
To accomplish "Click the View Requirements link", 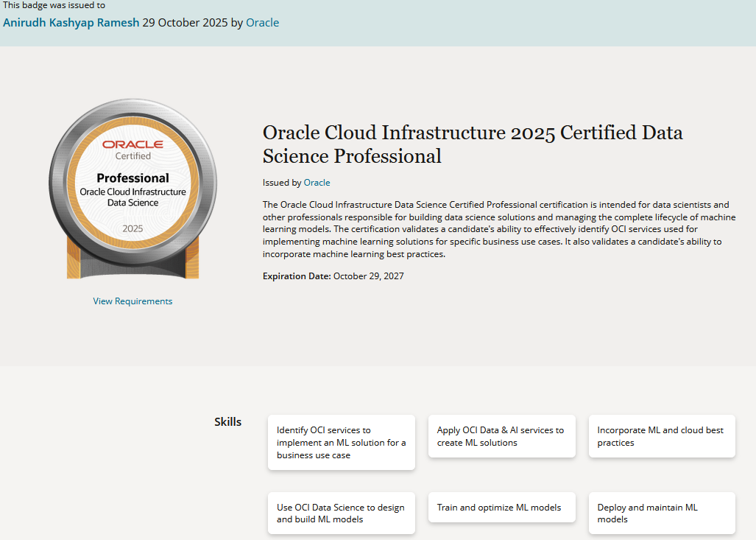I will click(133, 301).
